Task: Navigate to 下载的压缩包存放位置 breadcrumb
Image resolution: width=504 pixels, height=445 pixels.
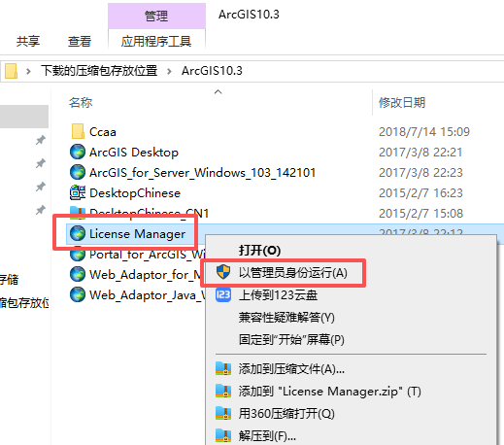Action: tap(99, 70)
